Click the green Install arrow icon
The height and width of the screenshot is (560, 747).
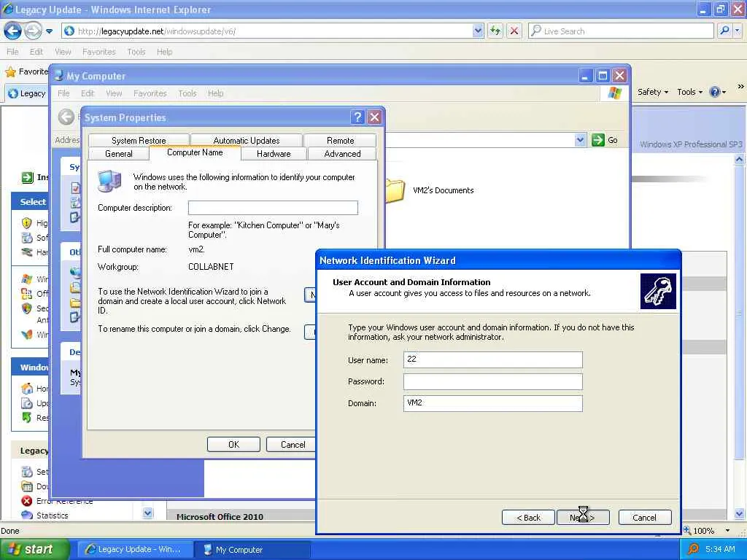(27, 178)
